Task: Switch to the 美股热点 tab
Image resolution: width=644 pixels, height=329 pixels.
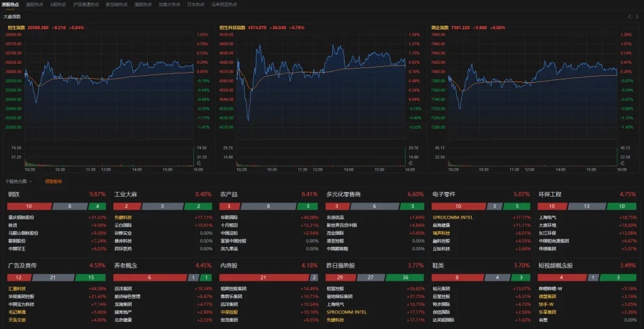Action: (35, 4)
